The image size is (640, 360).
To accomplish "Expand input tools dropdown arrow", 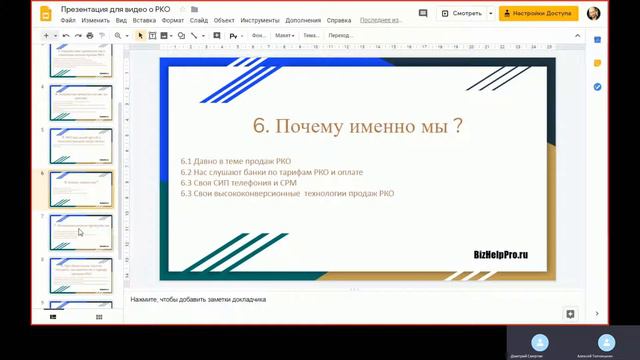I will tap(242, 36).
